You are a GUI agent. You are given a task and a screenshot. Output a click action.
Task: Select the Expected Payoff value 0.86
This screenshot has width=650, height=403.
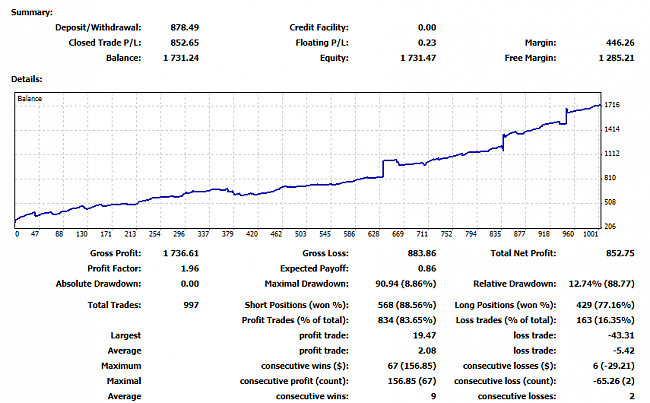coord(427,269)
